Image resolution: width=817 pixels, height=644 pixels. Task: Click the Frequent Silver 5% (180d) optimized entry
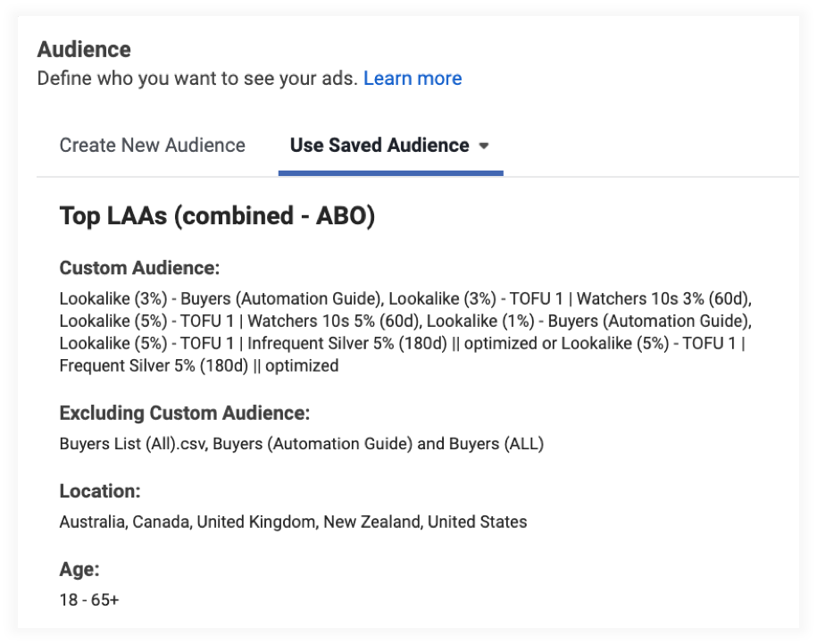(198, 365)
